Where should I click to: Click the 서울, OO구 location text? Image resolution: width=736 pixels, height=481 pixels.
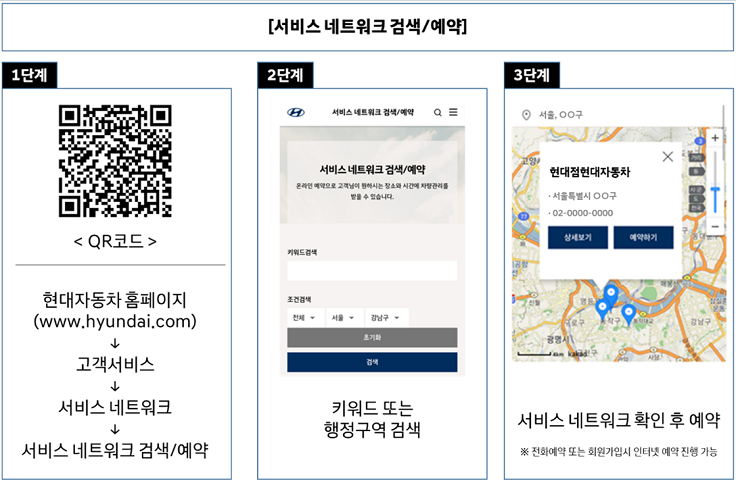coord(561,115)
